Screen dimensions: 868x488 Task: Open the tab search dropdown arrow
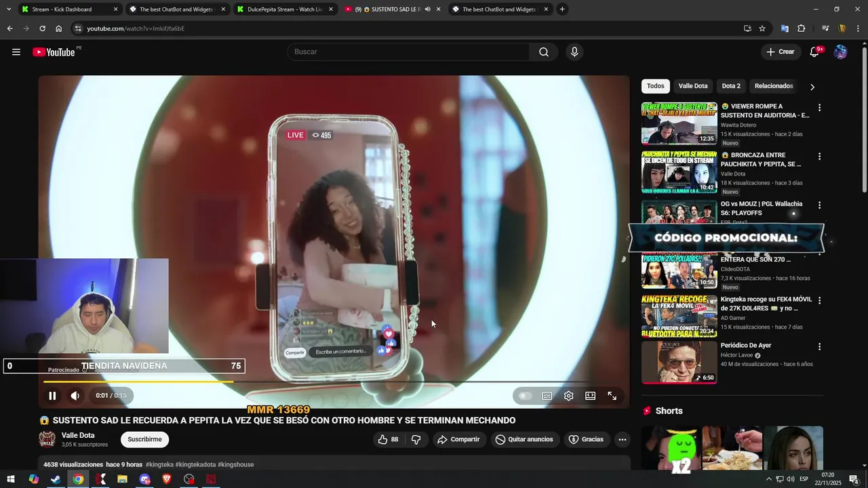(x=8, y=9)
